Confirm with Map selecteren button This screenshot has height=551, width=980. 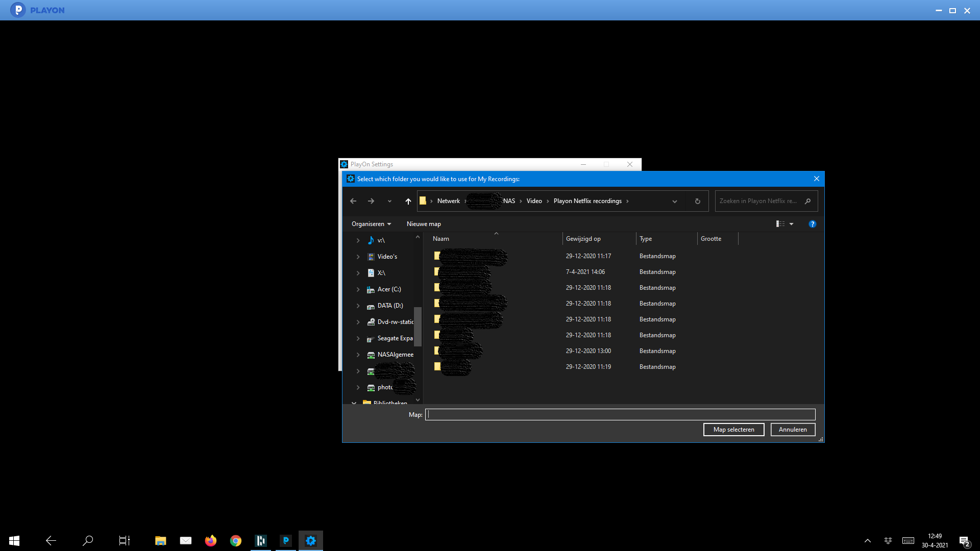tap(733, 430)
